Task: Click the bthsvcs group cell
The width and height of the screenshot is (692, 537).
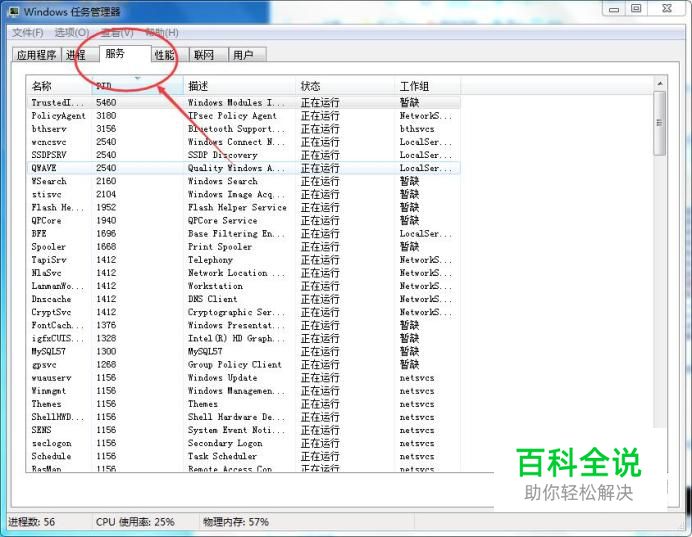Action: click(x=417, y=129)
